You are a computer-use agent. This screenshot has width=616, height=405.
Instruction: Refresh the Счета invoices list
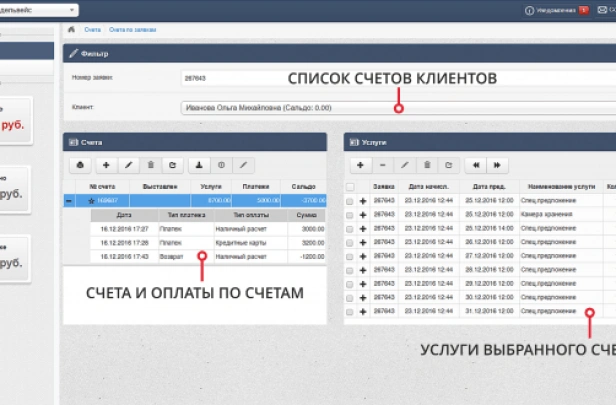click(172, 164)
